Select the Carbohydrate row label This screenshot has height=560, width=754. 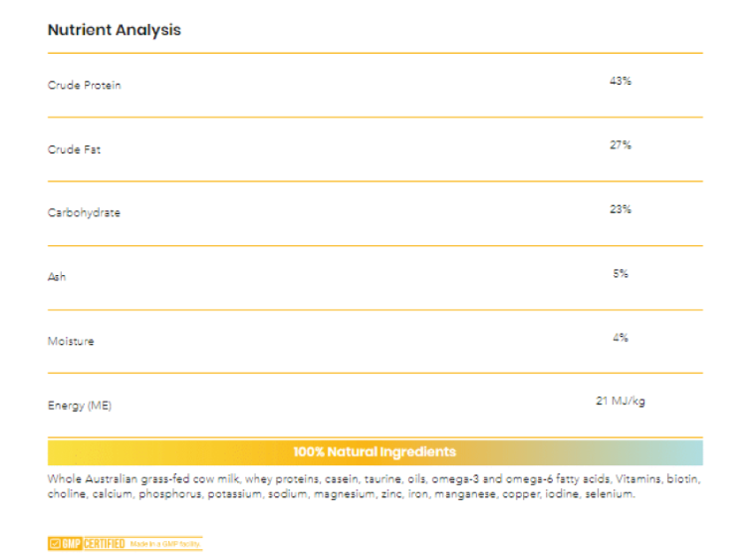pyautogui.click(x=85, y=213)
